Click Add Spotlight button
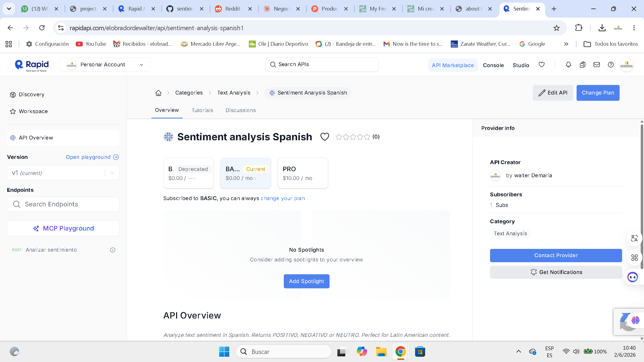The width and height of the screenshot is (644, 362). coord(306,281)
